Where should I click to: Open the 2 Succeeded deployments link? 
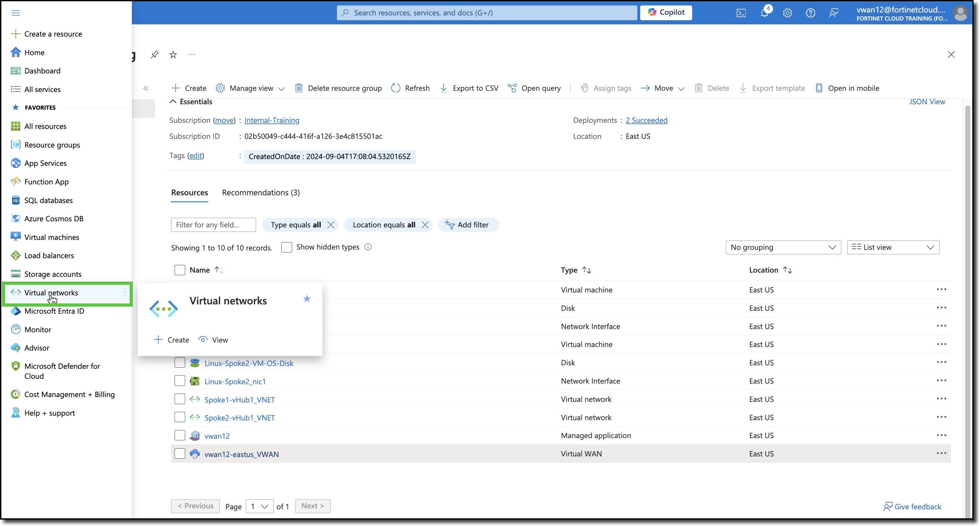[646, 120]
